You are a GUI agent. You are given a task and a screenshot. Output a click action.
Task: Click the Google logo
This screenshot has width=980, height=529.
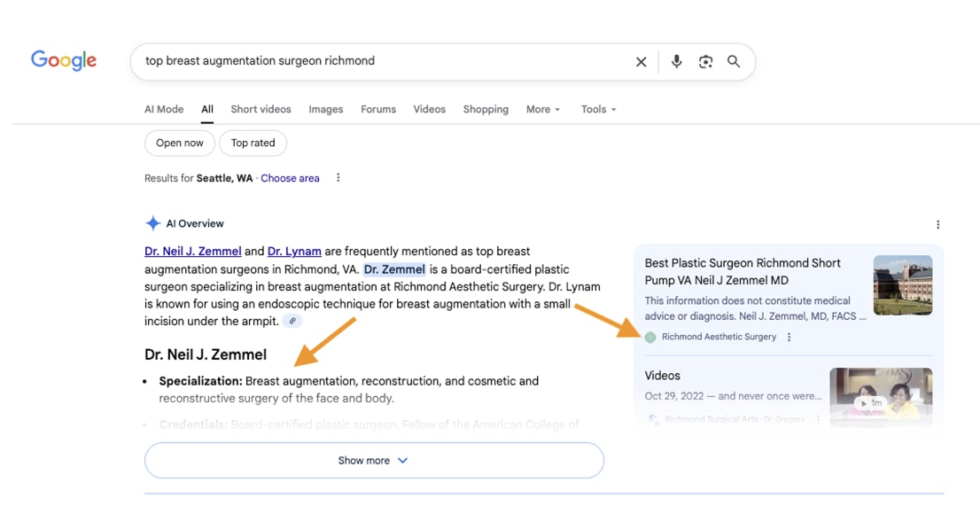pyautogui.click(x=64, y=60)
